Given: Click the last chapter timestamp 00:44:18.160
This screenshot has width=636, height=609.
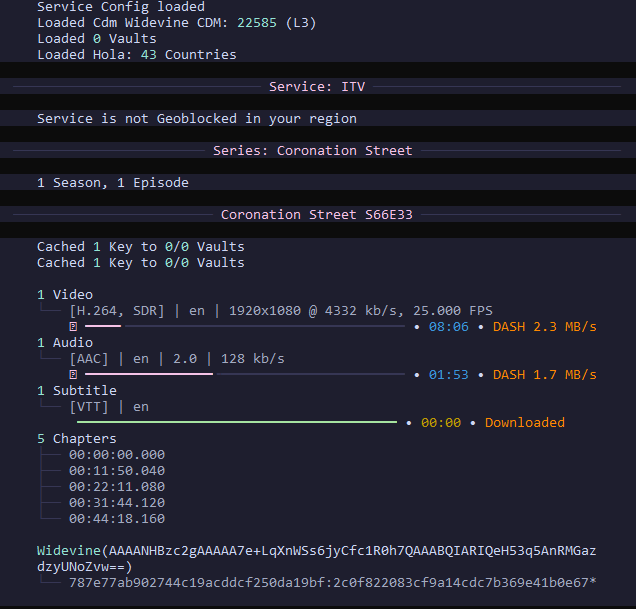Looking at the screenshot, I should click(117, 519).
